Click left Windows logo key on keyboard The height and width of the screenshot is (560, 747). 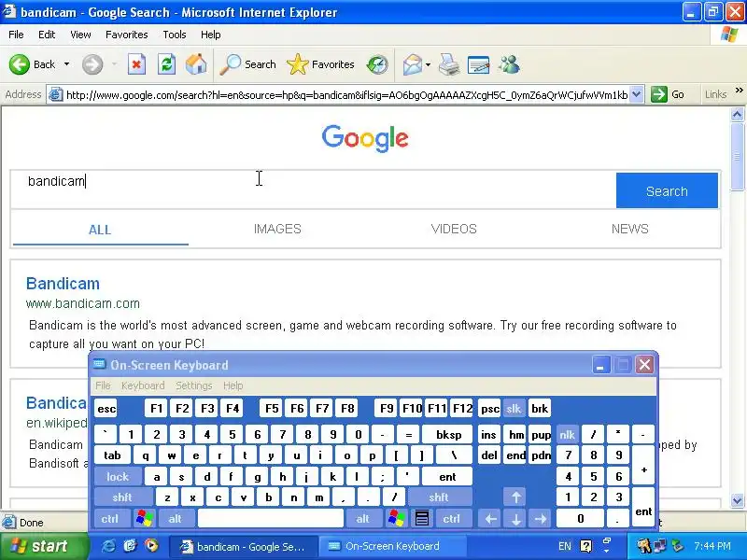click(145, 518)
